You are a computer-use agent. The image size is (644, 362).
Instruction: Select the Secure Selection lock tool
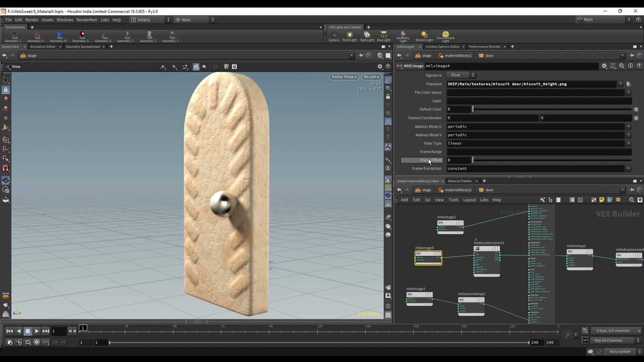tap(5, 89)
